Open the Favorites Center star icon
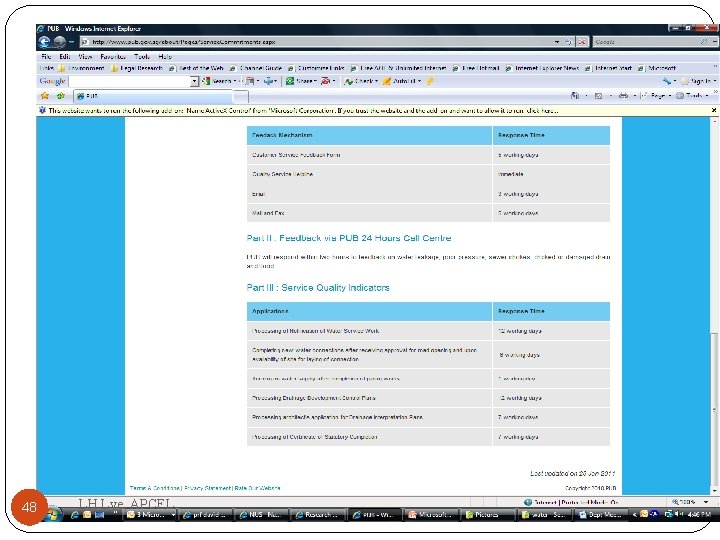 pos(45,96)
